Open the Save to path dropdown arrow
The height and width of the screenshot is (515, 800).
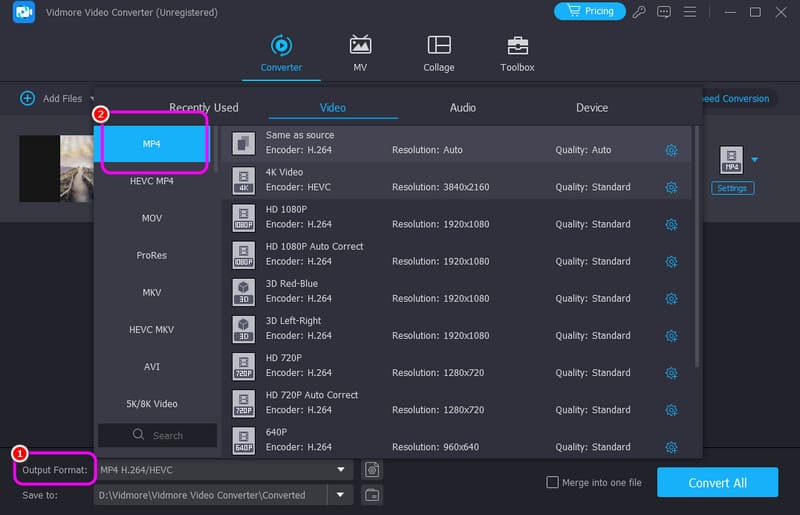[340, 494]
